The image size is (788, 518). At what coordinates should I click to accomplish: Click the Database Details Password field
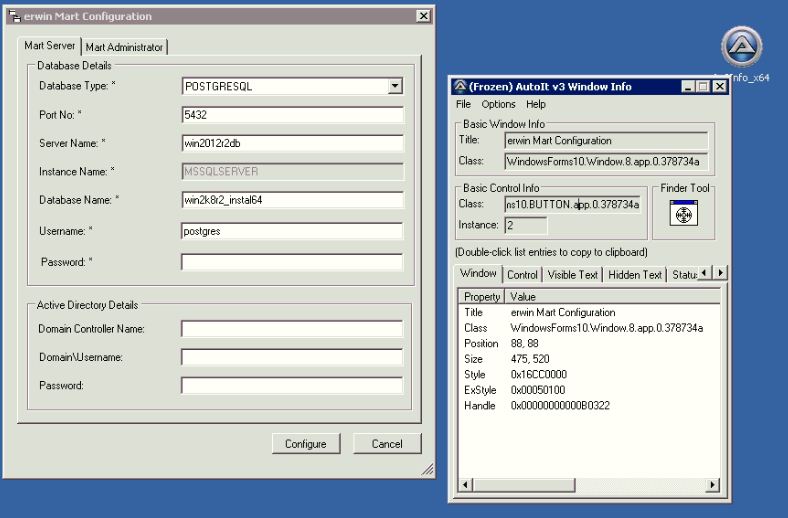pyautogui.click(x=292, y=262)
